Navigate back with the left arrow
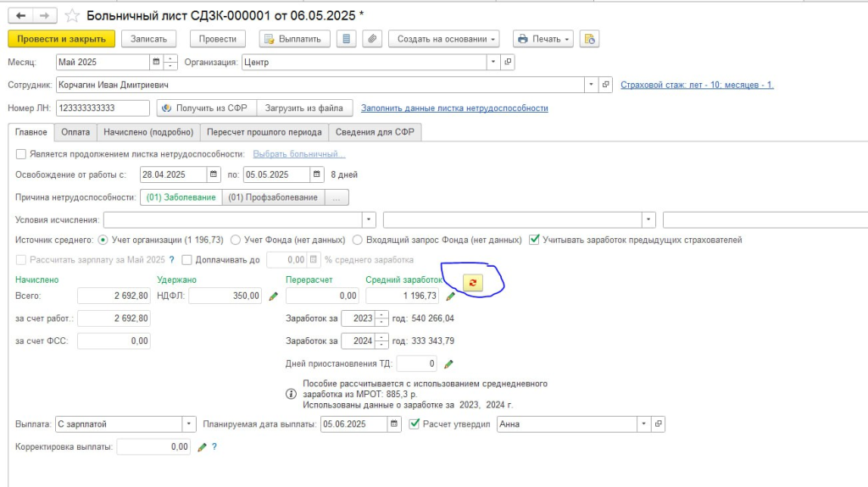Image resolution: width=868 pixels, height=487 pixels. (x=21, y=15)
